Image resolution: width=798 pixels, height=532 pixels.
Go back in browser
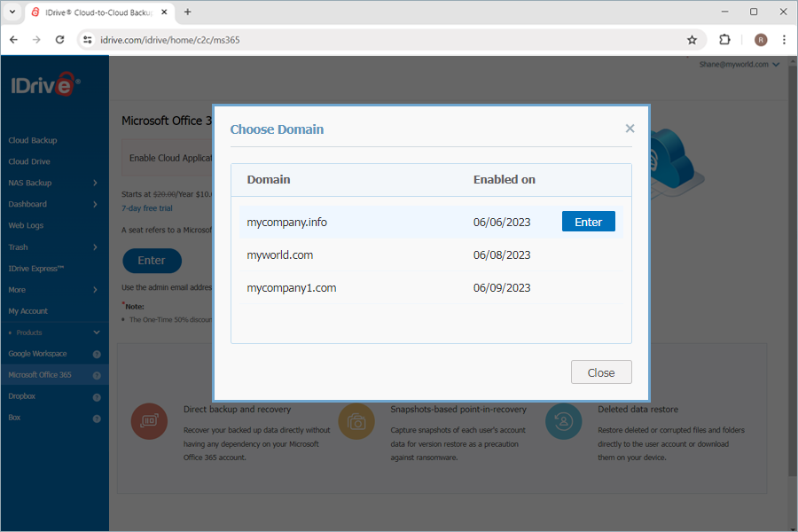[13, 40]
